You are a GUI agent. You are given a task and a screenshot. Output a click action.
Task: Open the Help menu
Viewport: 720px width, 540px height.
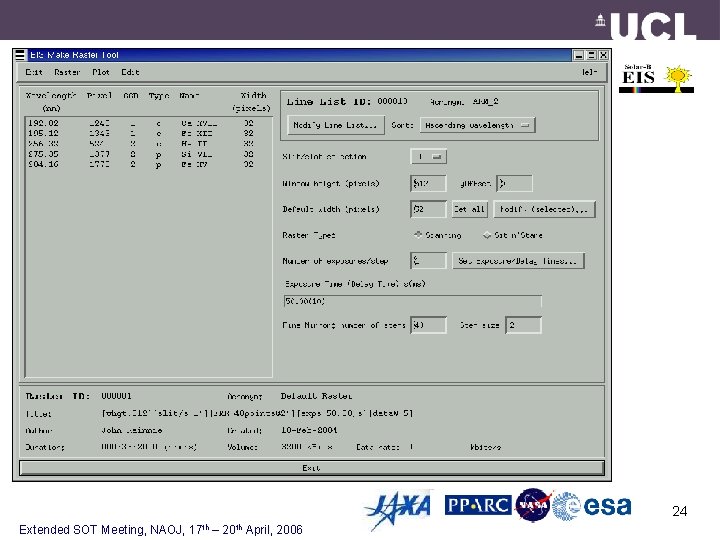(590, 72)
